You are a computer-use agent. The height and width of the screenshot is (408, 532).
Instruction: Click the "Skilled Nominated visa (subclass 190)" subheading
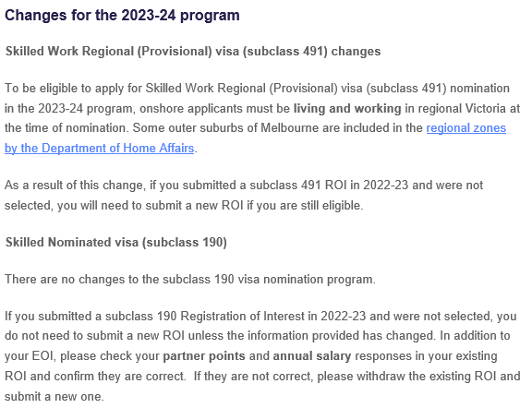click(116, 242)
